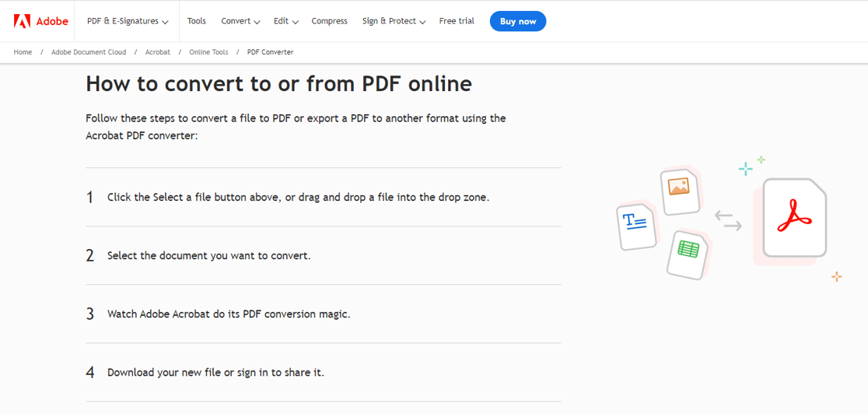868x414 pixels.
Task: Open Adobe Document Cloud breadcrumb
Action: click(89, 52)
